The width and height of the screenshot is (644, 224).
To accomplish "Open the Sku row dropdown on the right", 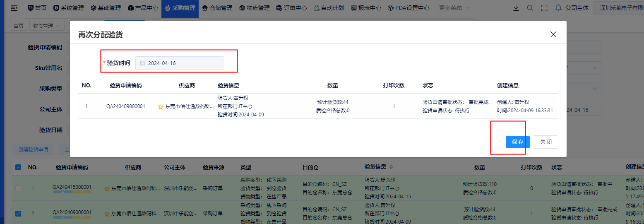I will pyautogui.click(x=595, y=67).
